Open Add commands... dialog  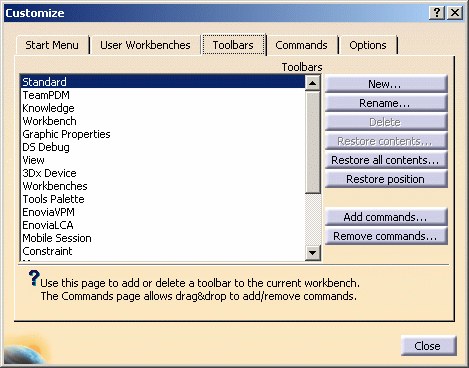point(386,217)
